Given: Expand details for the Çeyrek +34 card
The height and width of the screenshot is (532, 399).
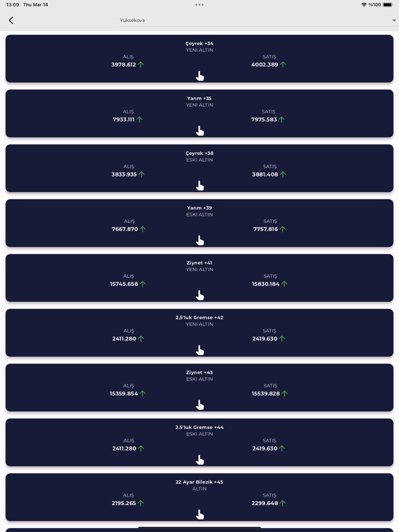Looking at the screenshot, I should tap(199, 76).
